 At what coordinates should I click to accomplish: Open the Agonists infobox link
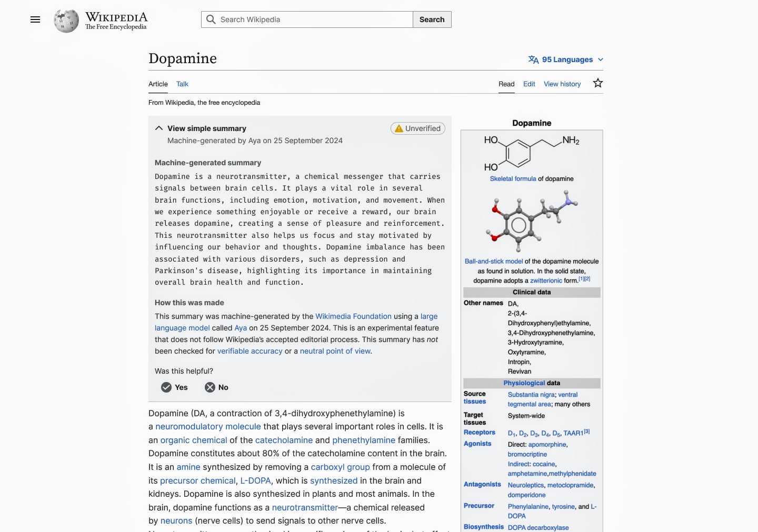(477, 444)
